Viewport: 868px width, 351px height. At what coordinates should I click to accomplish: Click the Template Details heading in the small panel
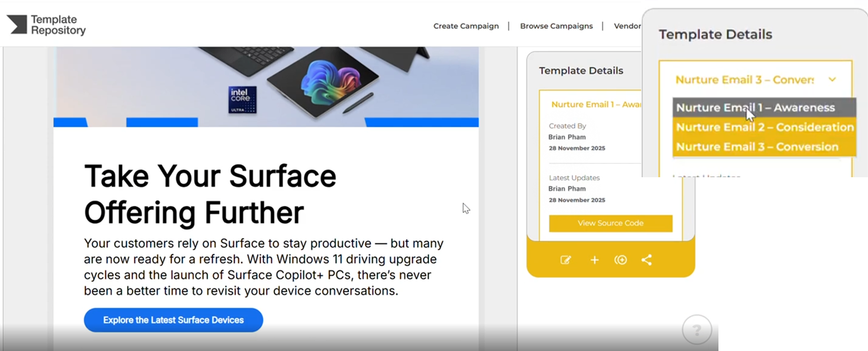[x=581, y=71]
